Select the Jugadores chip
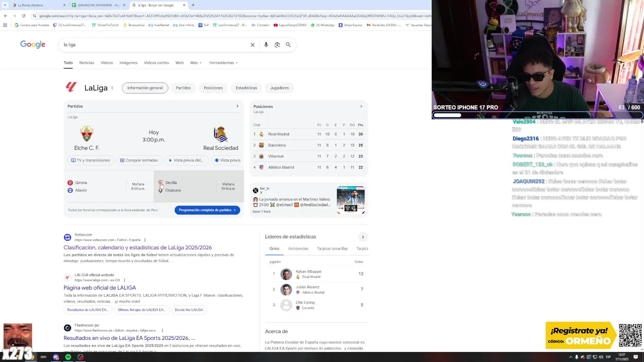The width and height of the screenshot is (644, 362). (x=279, y=88)
